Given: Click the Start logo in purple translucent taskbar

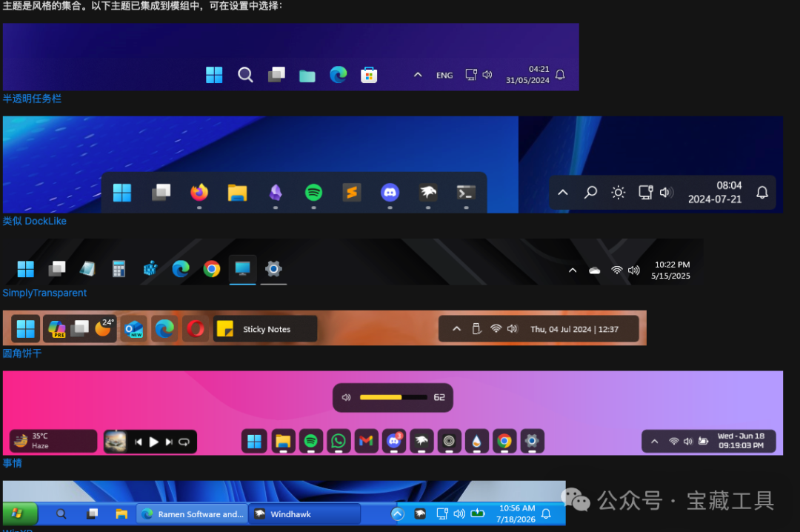Looking at the screenshot, I should coord(214,75).
